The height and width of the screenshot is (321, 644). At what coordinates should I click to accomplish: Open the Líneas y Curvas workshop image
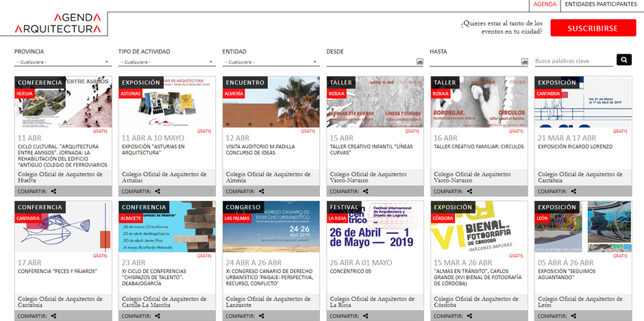[x=375, y=102]
